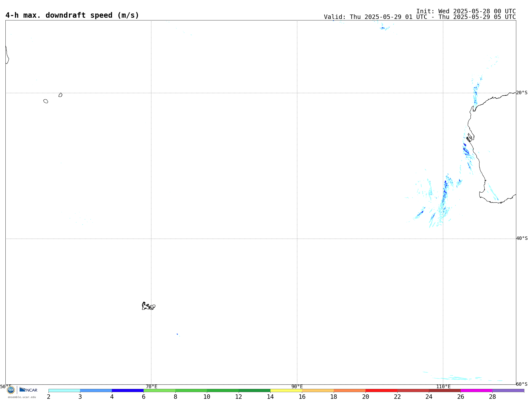Image resolution: width=532 pixels, height=400 pixels.
Task: Click the colorbar tick label '28'
Action: click(492, 397)
